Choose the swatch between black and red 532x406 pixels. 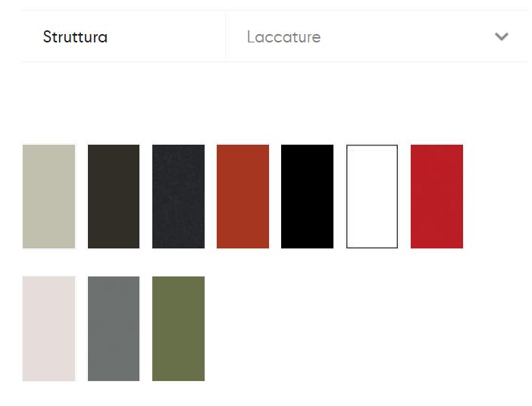tap(372, 196)
